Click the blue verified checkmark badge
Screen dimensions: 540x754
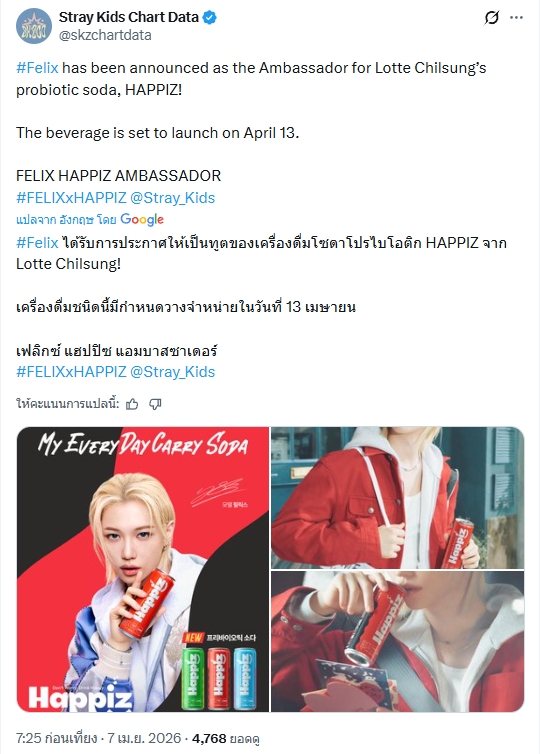pyautogui.click(x=209, y=17)
